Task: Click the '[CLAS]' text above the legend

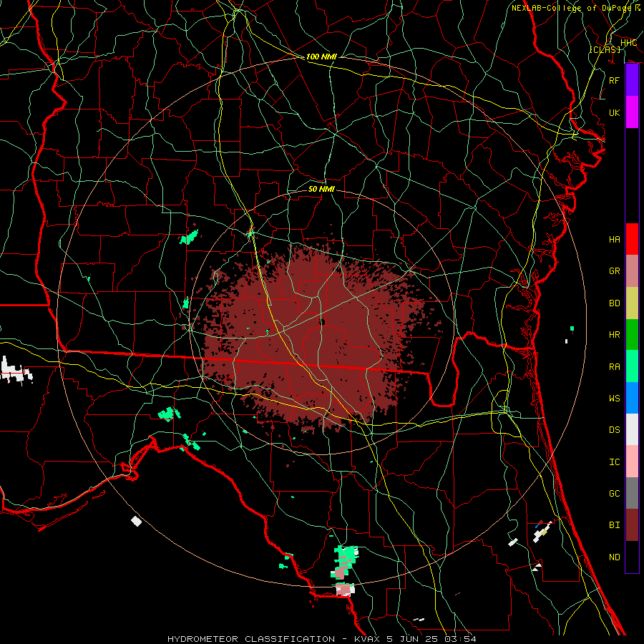Action: (605, 49)
